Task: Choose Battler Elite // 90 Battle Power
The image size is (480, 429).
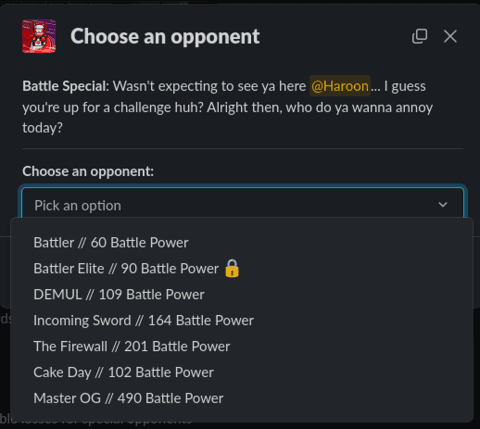Action: pyautogui.click(x=242, y=269)
